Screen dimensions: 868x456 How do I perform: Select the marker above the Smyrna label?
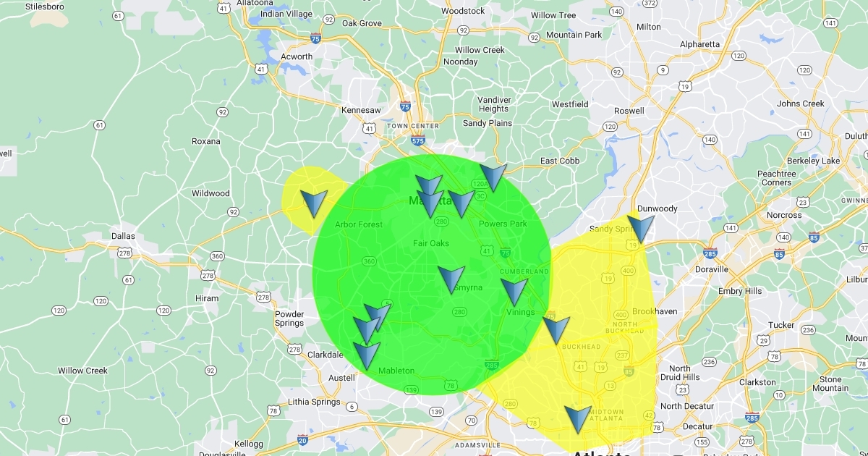pos(451,279)
